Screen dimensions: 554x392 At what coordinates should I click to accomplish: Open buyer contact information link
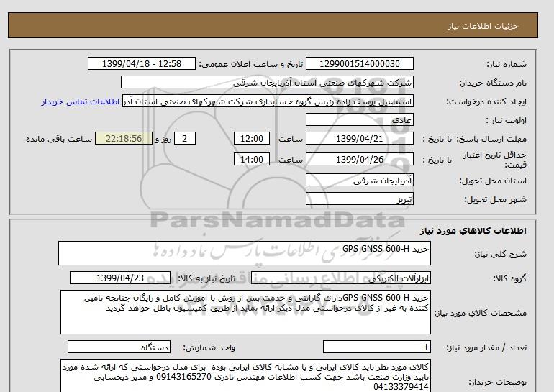tap(80, 101)
